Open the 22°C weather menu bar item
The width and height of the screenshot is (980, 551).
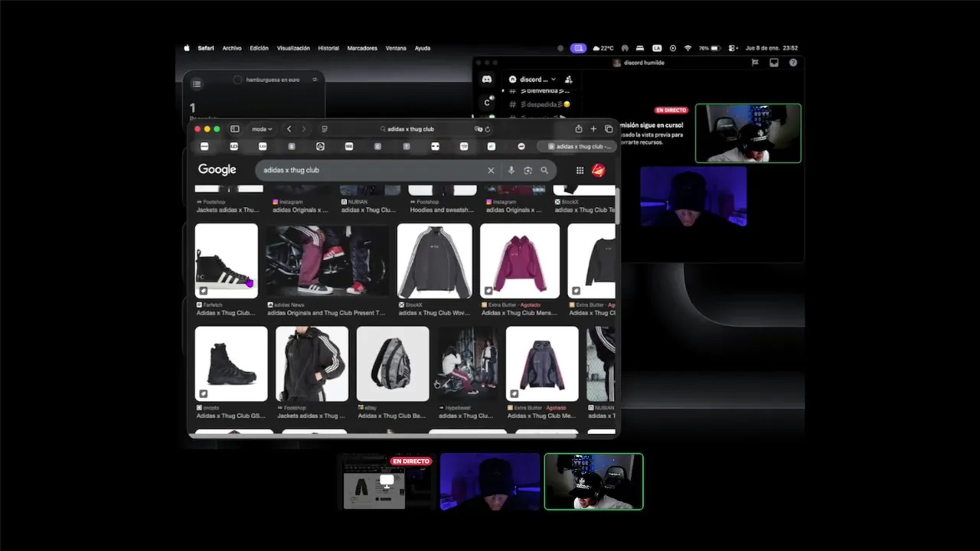tap(603, 48)
